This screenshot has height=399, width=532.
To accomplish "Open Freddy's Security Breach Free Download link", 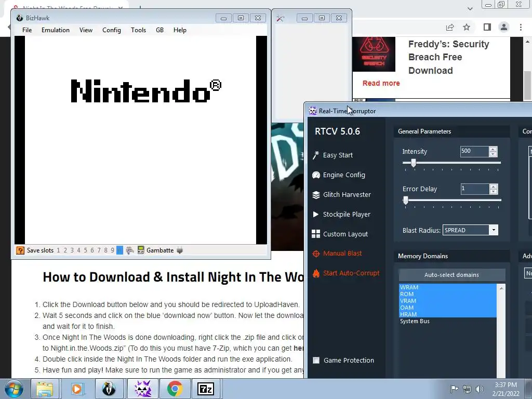I will (x=448, y=57).
